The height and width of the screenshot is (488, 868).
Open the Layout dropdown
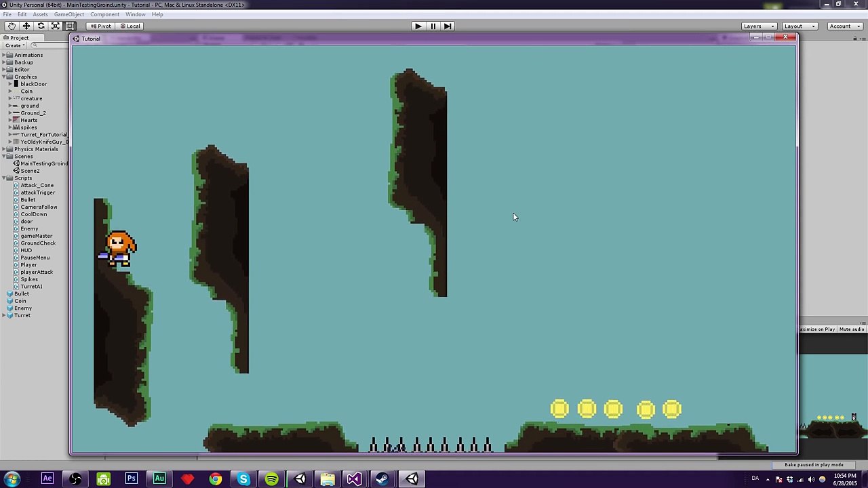click(x=800, y=26)
